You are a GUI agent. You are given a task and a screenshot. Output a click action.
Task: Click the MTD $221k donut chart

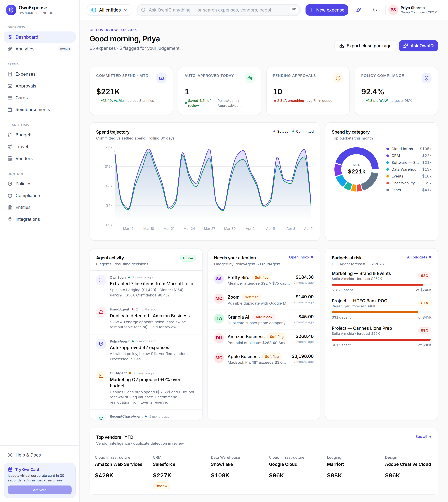(356, 169)
